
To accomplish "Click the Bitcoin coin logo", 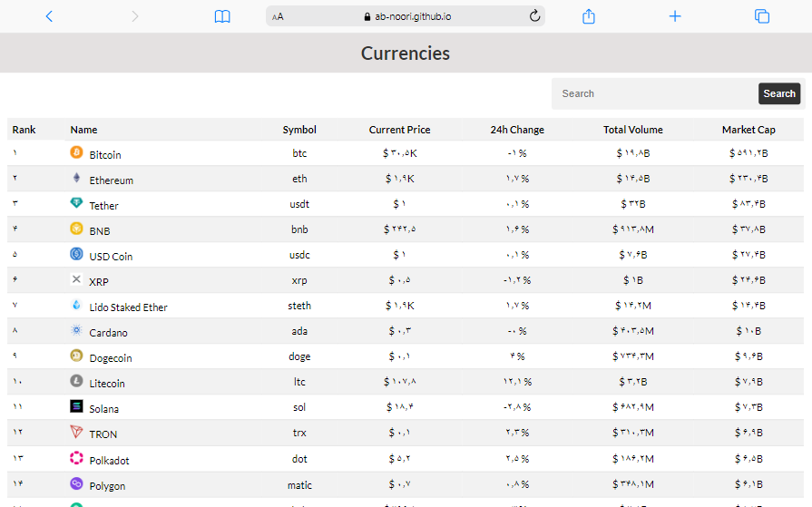I will click(76, 152).
